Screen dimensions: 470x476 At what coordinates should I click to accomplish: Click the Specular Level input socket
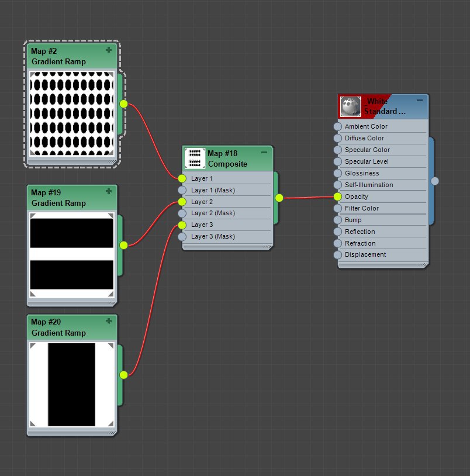coord(338,161)
